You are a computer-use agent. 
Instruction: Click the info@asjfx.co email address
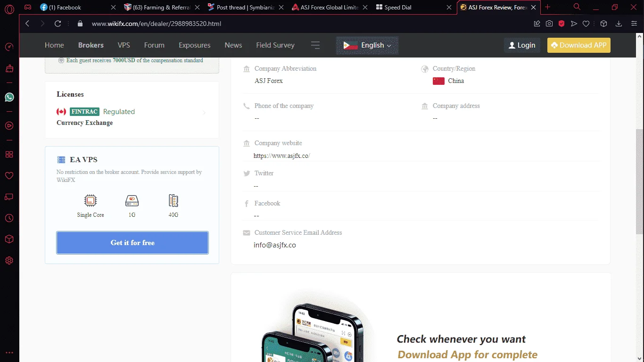tap(275, 245)
